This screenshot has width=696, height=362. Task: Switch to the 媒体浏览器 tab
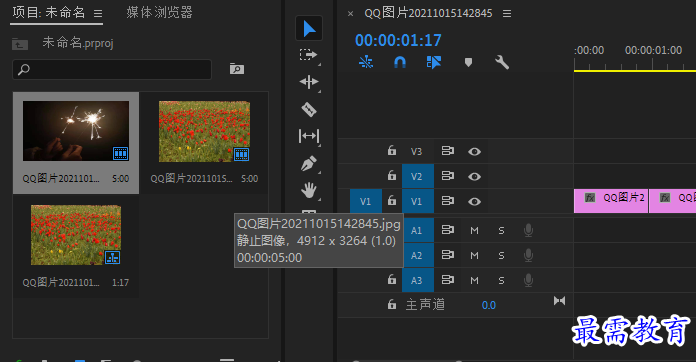pos(159,12)
